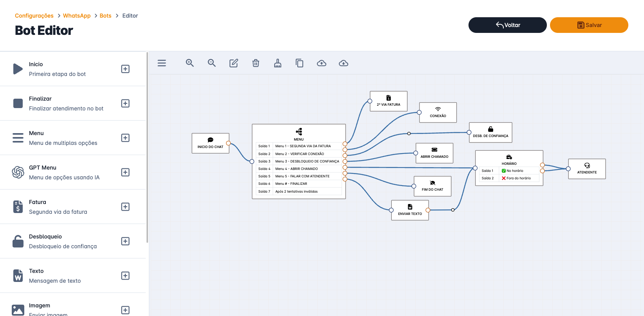644x316 pixels.
Task: Add Fatura block using plus icon
Action: [125, 207]
